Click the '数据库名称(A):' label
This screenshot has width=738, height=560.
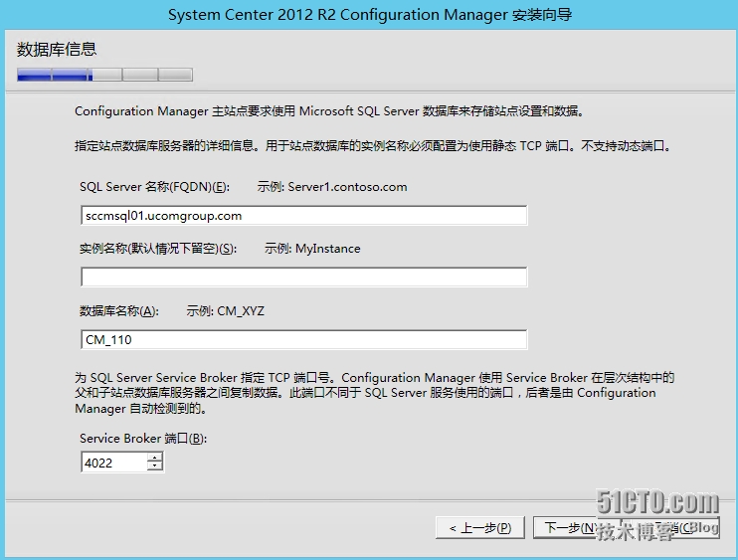pos(119,311)
